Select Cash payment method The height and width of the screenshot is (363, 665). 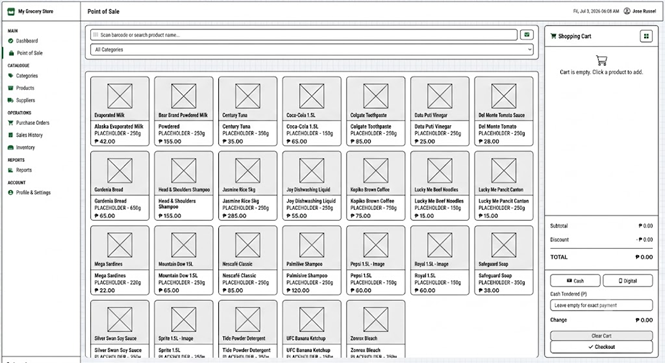point(575,281)
